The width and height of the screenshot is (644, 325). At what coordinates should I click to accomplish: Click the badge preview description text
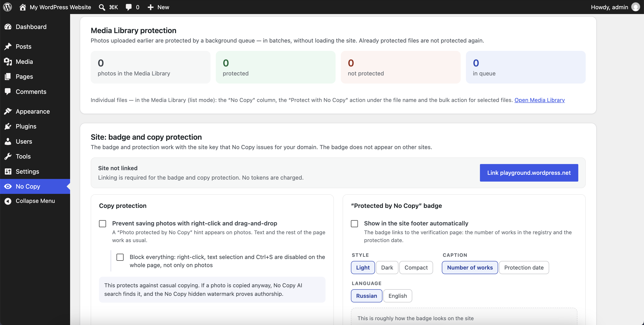(416, 318)
